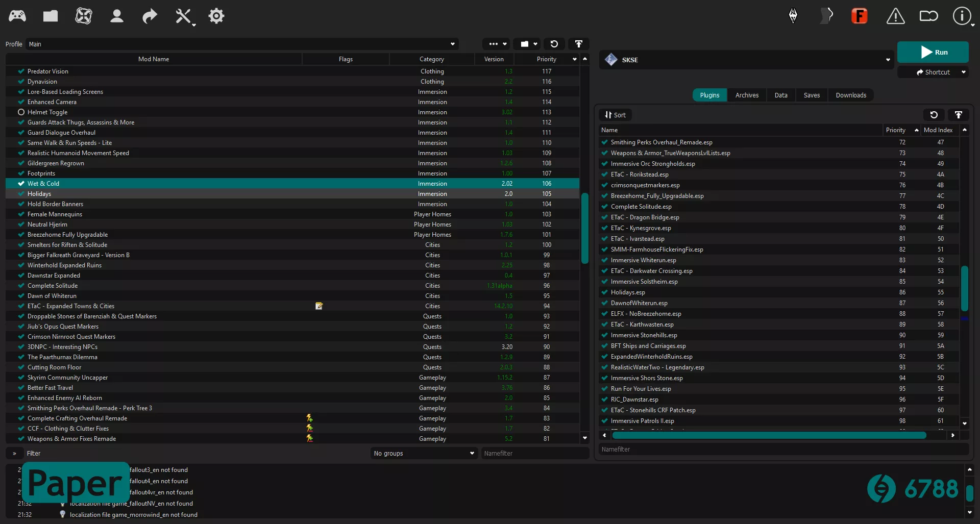980x524 pixels.
Task: Switch to the Archives tab
Action: pyautogui.click(x=747, y=95)
